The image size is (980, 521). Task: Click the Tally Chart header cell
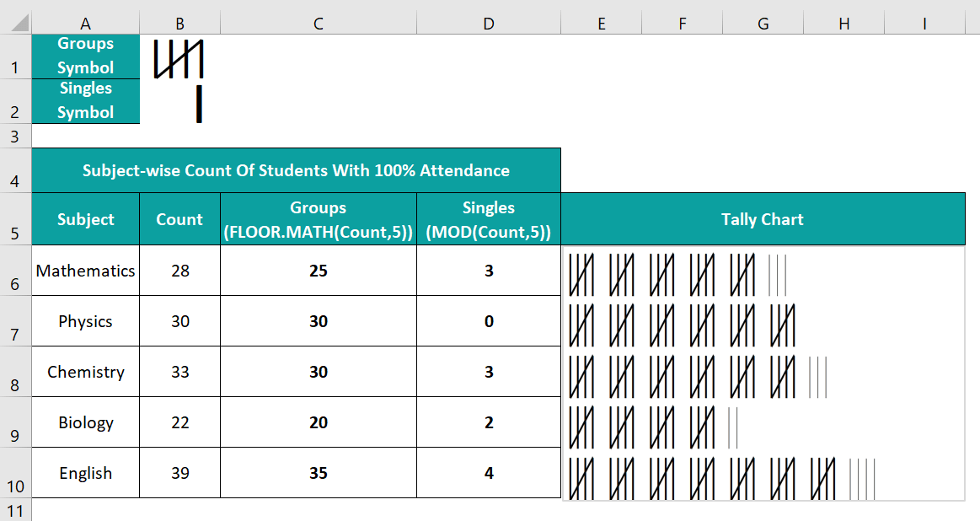click(x=762, y=219)
